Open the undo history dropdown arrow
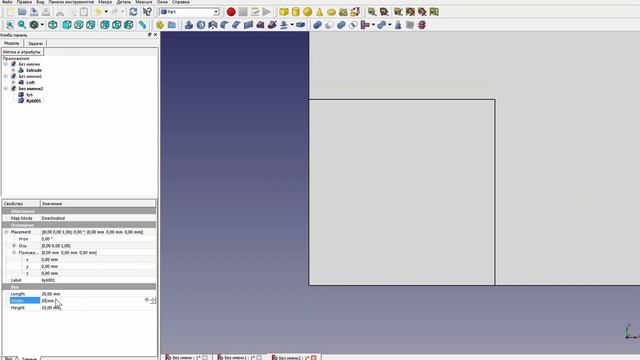Image resolution: width=640 pixels, height=360 pixels. click(106, 12)
